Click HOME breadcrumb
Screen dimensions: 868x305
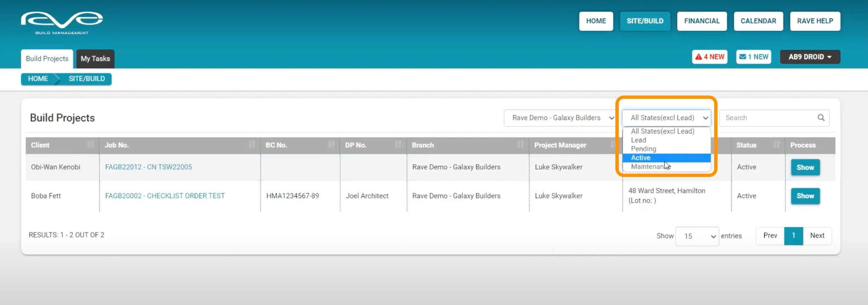click(38, 79)
